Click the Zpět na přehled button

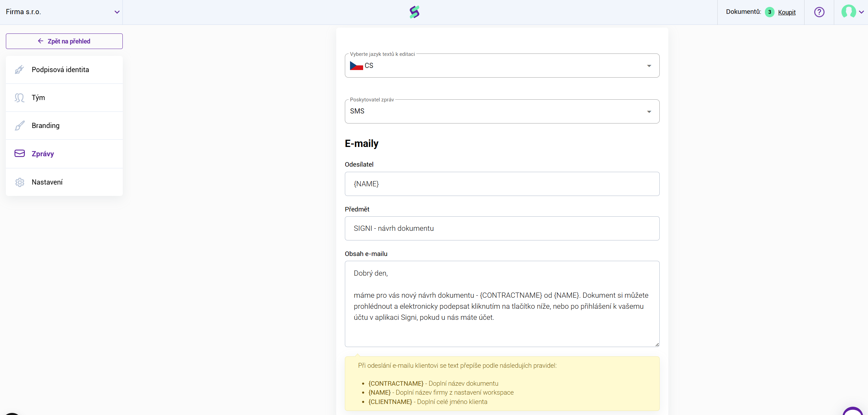pyautogui.click(x=64, y=41)
